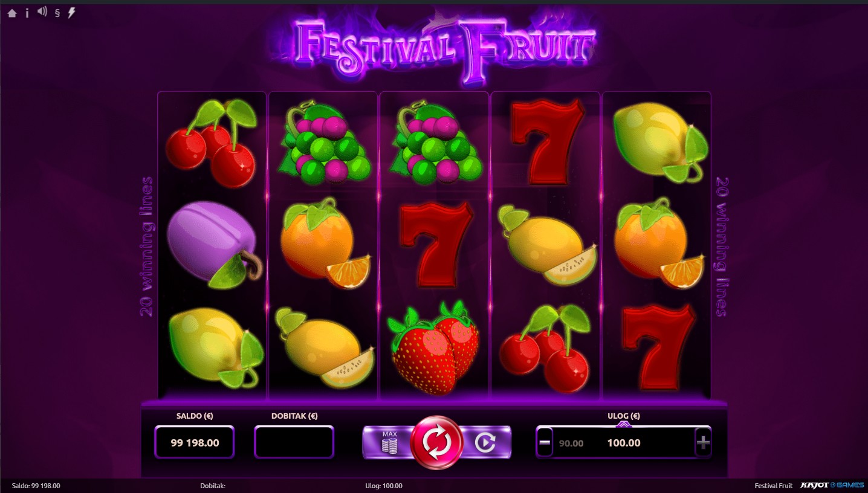Decrease the bet with the minus button

coord(545,443)
